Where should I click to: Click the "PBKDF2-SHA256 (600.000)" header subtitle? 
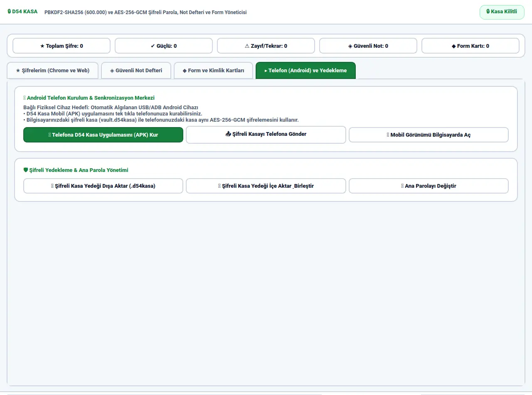[145, 12]
